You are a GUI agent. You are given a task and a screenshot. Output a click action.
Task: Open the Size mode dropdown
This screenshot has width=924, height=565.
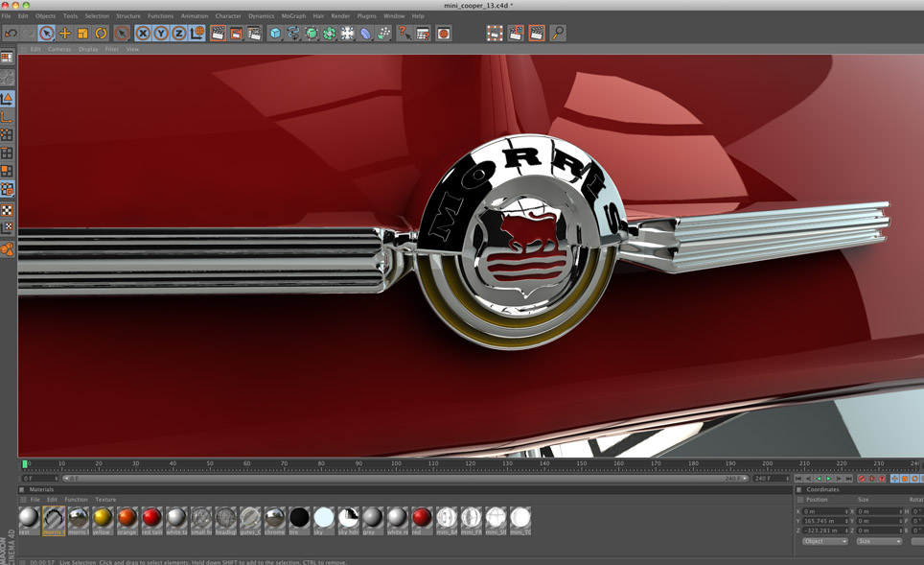pyautogui.click(x=878, y=541)
